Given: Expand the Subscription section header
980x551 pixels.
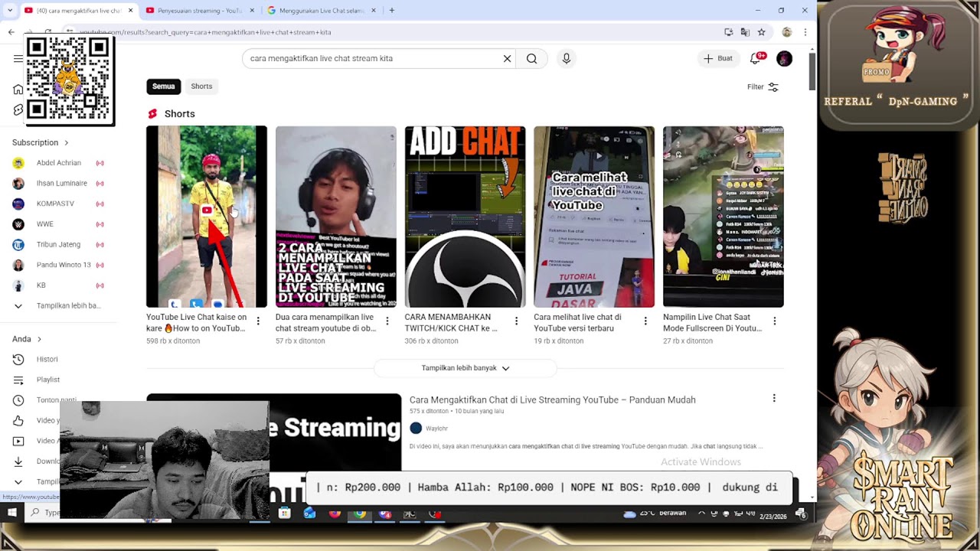Looking at the screenshot, I should 41,142.
